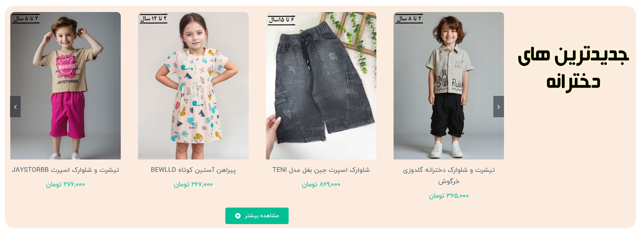
Task: Click the left carousel arrow
Action: [15, 107]
